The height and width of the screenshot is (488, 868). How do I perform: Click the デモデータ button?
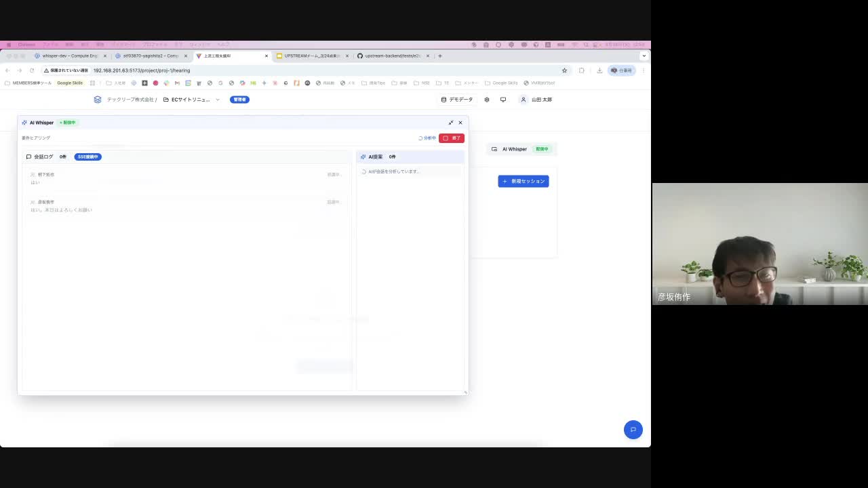457,100
